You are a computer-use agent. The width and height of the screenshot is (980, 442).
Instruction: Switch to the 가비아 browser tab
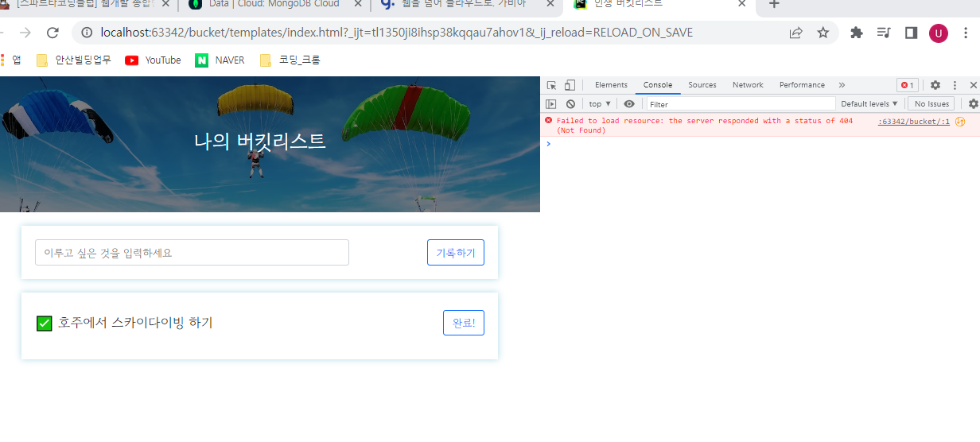pyautogui.click(x=466, y=6)
